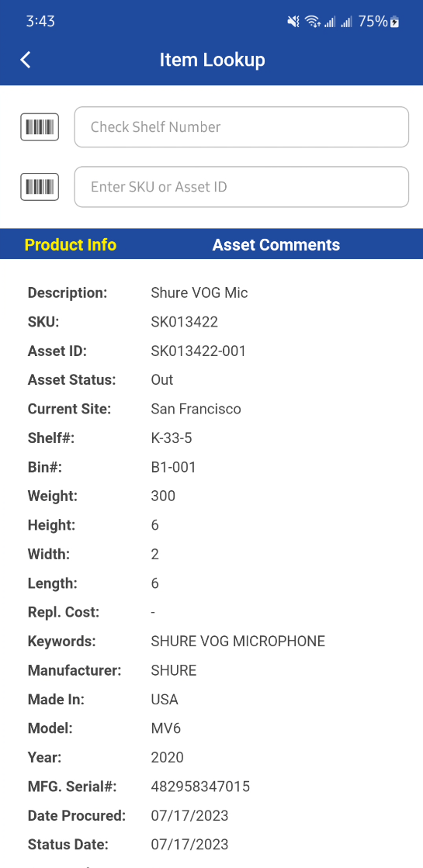423x868 pixels.
Task: Tap the back arrow in Item Lookup header
Action: pyautogui.click(x=26, y=60)
